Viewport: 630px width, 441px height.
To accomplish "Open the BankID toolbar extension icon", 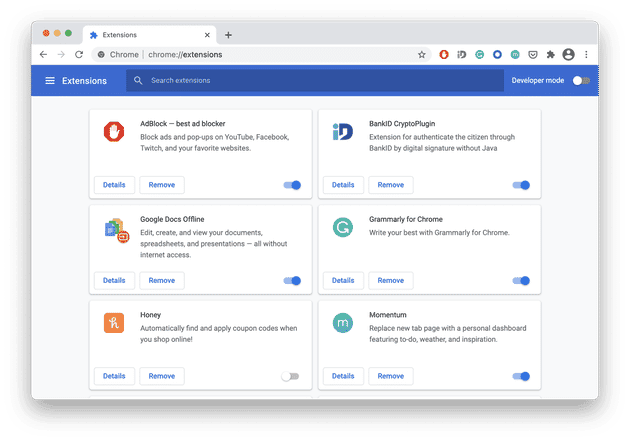I will (462, 55).
